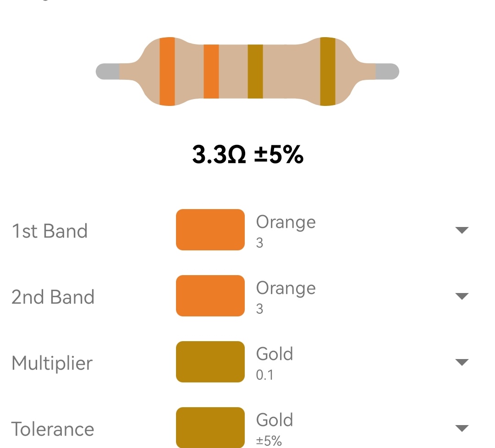The height and width of the screenshot is (448, 495).
Task: Select the 2nd Band label
Action: (53, 297)
